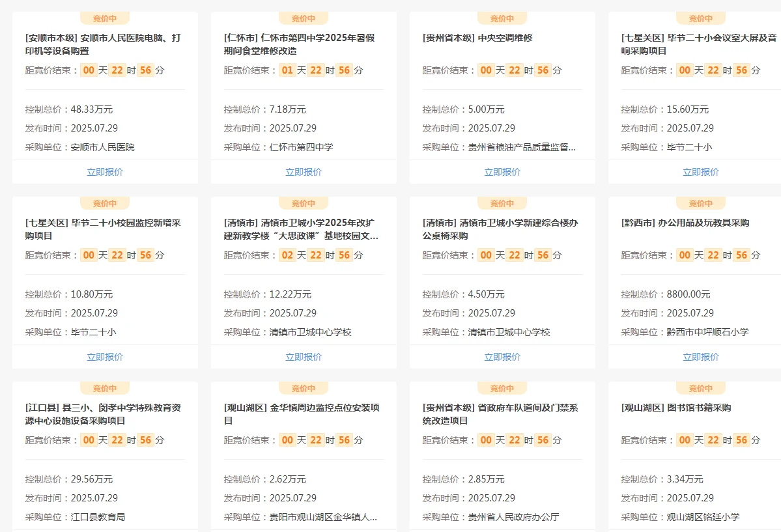The height and width of the screenshot is (532, 781).
Task: Click 立即报价 for 办公用品及玩教具采购
Action: click(700, 356)
